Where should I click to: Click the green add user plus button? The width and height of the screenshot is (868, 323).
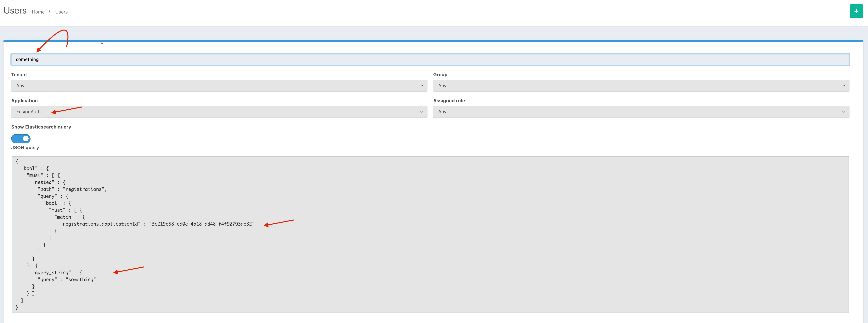(x=856, y=11)
